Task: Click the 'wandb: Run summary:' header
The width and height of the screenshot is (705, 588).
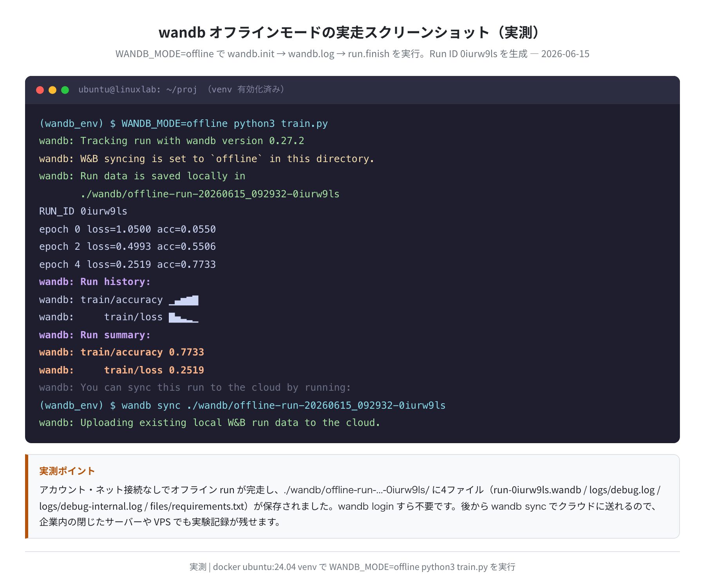Action: [95, 335]
